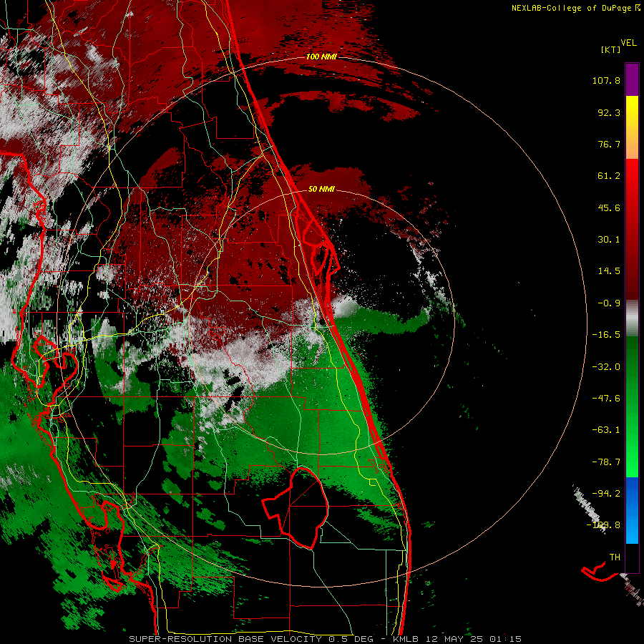Click the purple segment of the color bar
This screenshot has width=644, height=644.
(x=632, y=79)
